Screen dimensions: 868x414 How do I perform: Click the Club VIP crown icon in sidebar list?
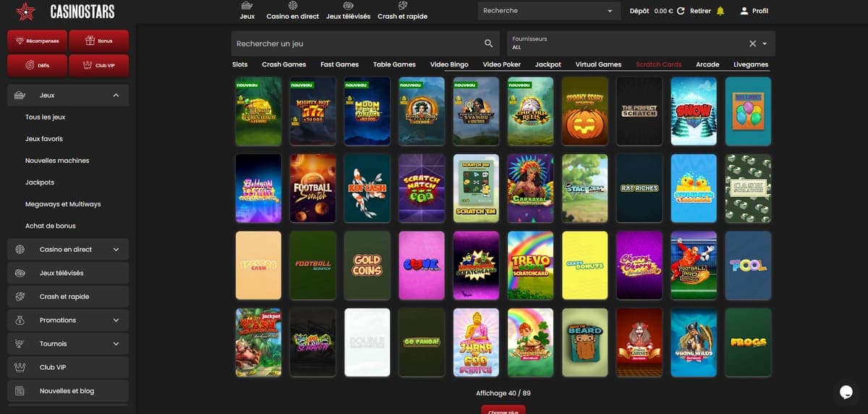pos(20,367)
